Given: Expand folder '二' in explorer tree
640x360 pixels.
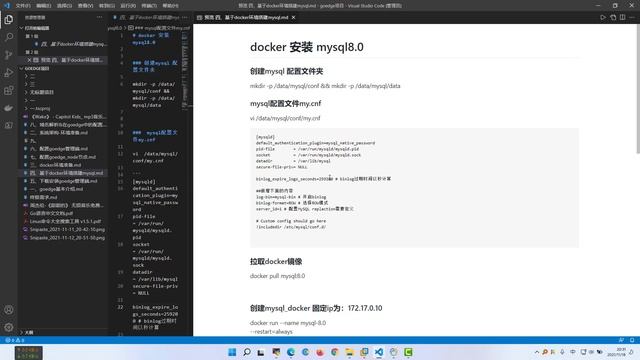Looking at the screenshot, I should pyautogui.click(x=32, y=76).
